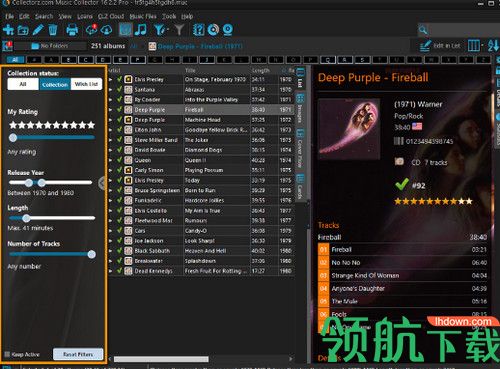
Task: Open the CLZ Cloud menu
Action: [111, 16]
